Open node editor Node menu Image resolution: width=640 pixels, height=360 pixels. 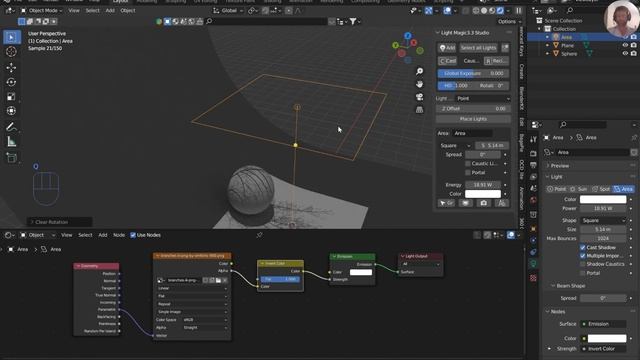pyautogui.click(x=119, y=235)
